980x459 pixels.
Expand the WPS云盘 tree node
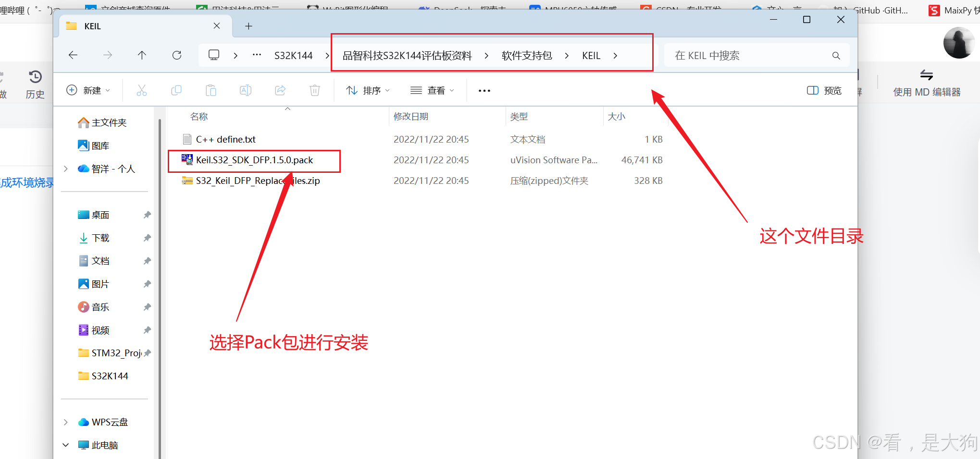(x=66, y=423)
